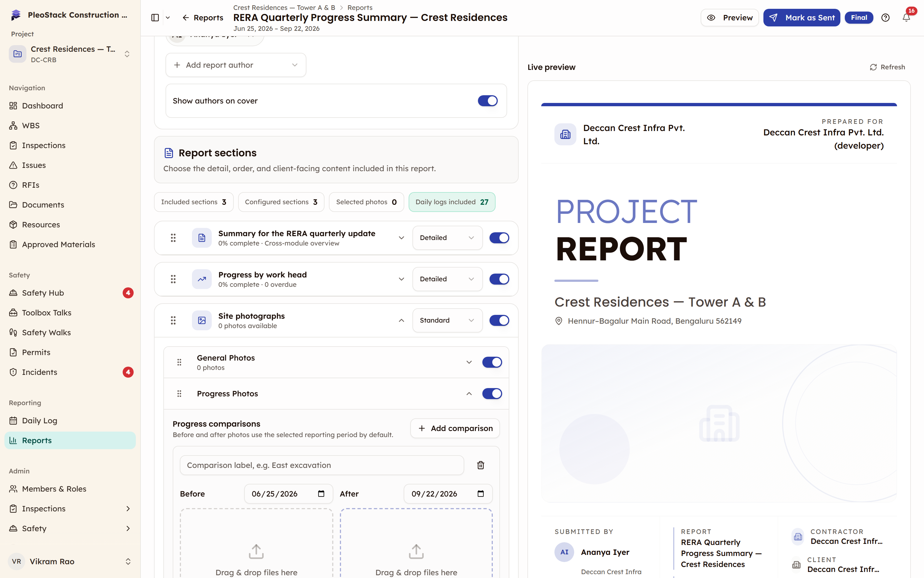Grab drag handle for Site photographs
Viewport: 924px width, 578px height.
tap(173, 320)
